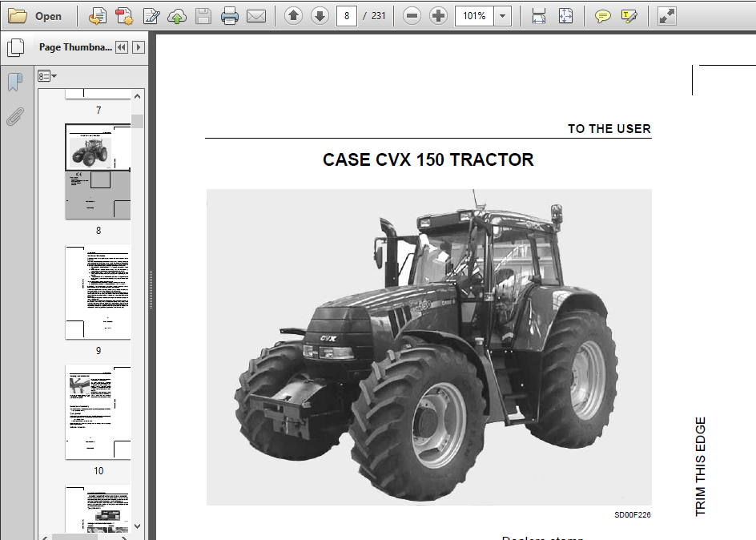Click the thumbnail label number 10
Viewport: 756px width, 540px height.
coord(99,471)
